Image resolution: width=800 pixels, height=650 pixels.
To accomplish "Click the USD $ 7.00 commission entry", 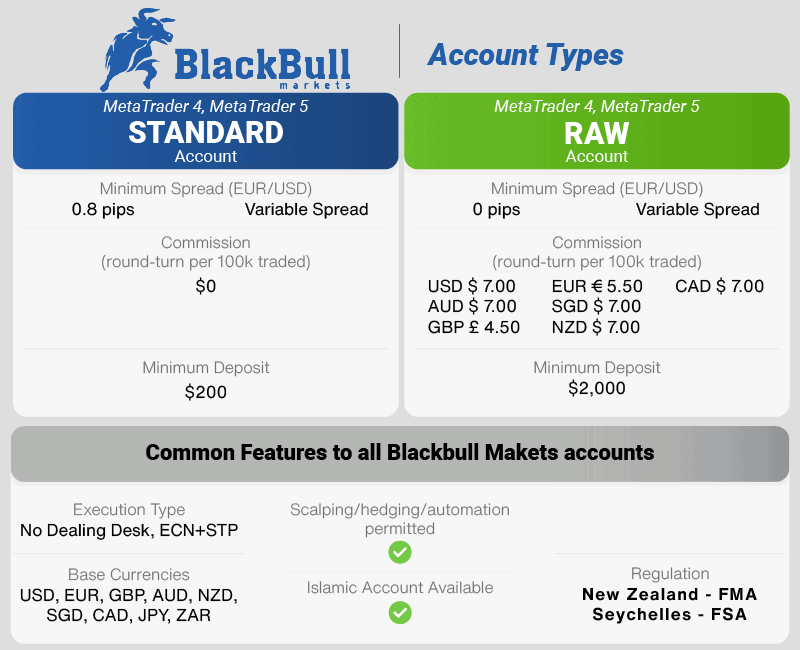I will click(x=471, y=286).
